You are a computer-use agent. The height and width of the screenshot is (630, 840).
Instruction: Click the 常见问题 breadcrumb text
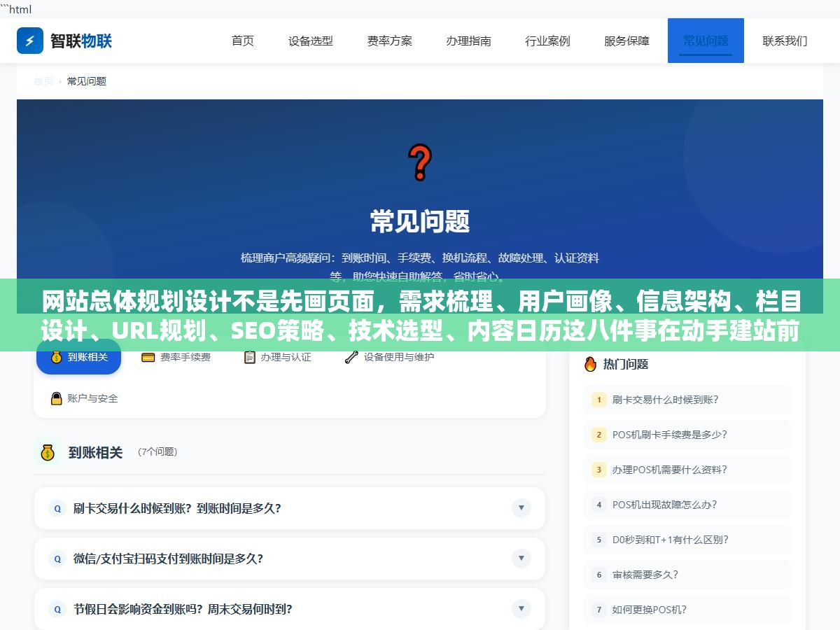[x=87, y=81]
